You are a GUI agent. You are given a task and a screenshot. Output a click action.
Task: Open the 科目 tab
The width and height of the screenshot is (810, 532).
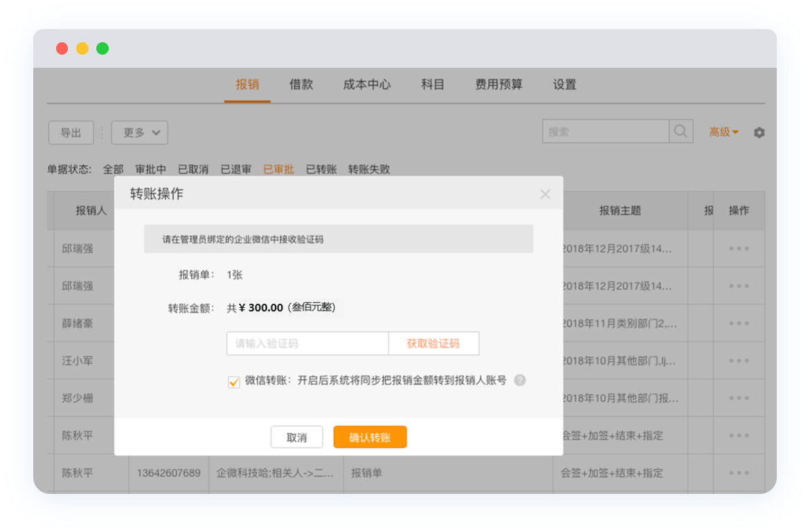433,84
